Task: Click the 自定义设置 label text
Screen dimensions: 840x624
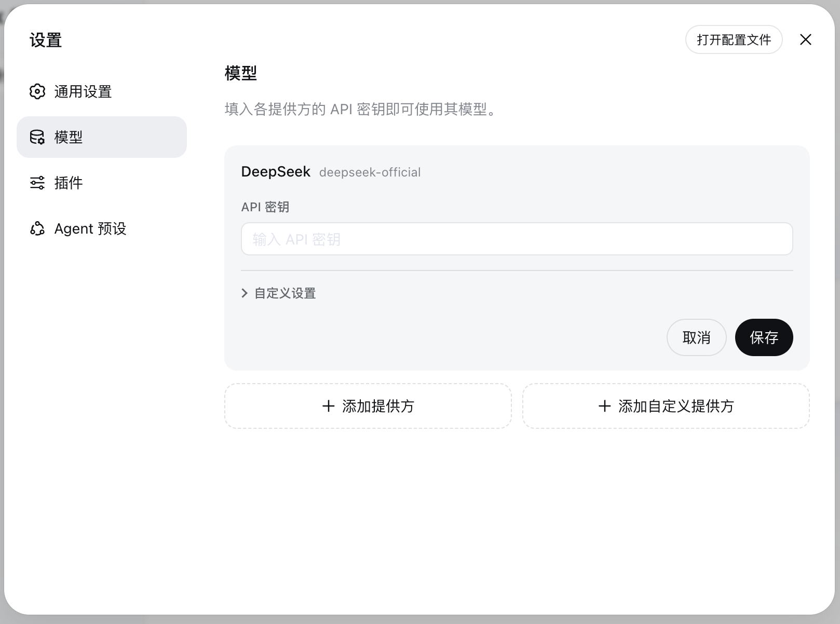Action: point(285,293)
